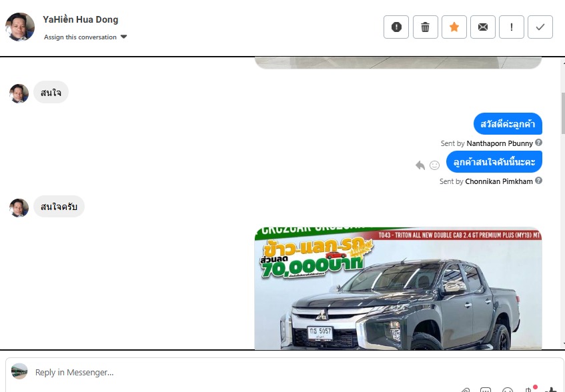Screen dimensions: 565x392
Task: Mark conversation as spam icon
Action: click(396, 27)
